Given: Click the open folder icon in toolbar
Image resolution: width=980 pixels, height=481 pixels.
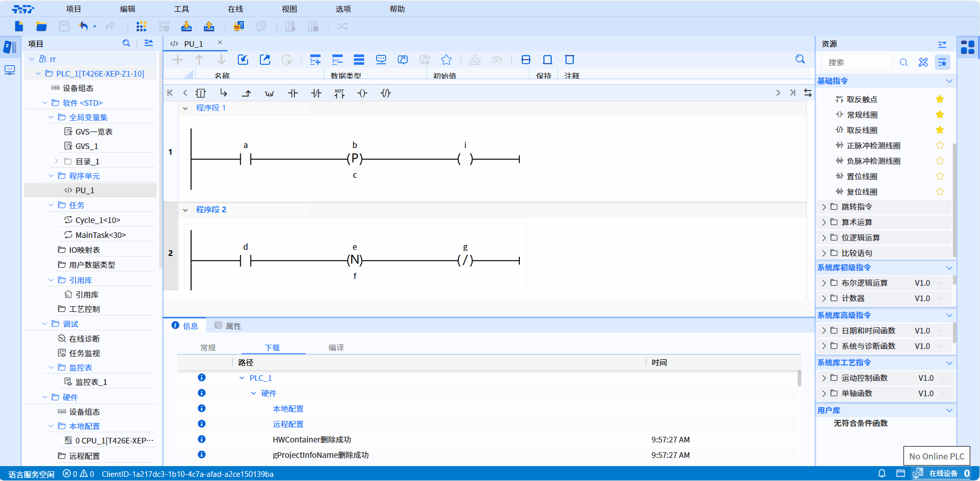Looking at the screenshot, I should point(42,26).
